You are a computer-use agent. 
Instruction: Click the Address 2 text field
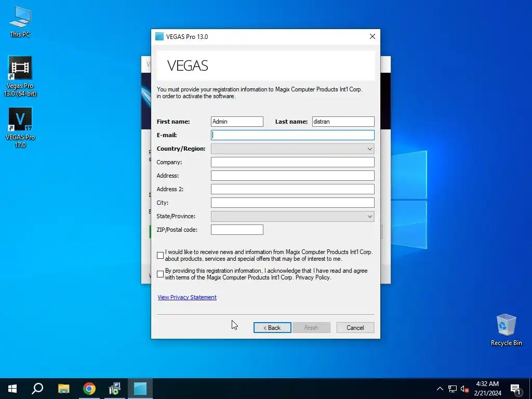tap(292, 189)
